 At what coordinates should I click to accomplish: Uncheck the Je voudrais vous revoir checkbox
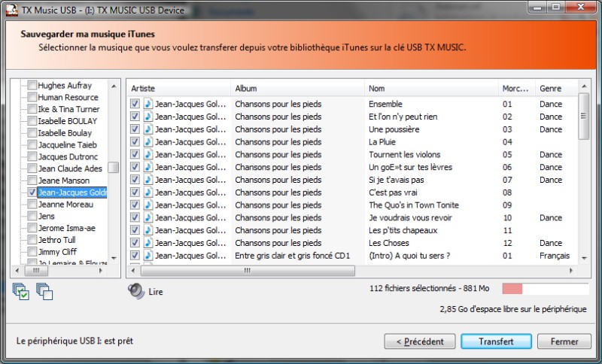[x=135, y=217]
